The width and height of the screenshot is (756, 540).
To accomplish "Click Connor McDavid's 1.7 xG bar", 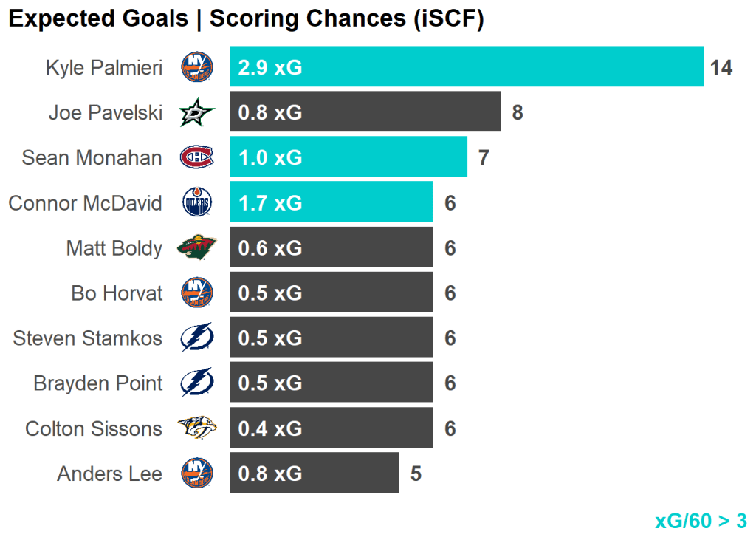I will [331, 202].
